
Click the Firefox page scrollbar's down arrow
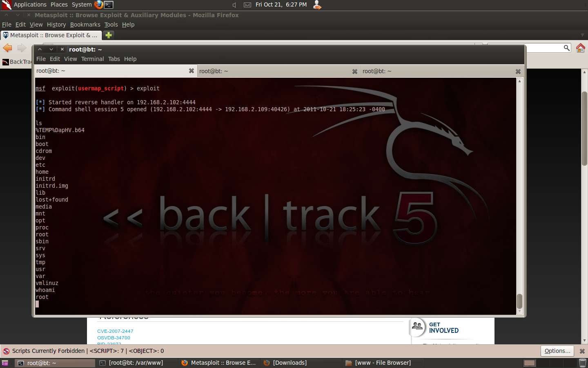pyautogui.click(x=584, y=340)
